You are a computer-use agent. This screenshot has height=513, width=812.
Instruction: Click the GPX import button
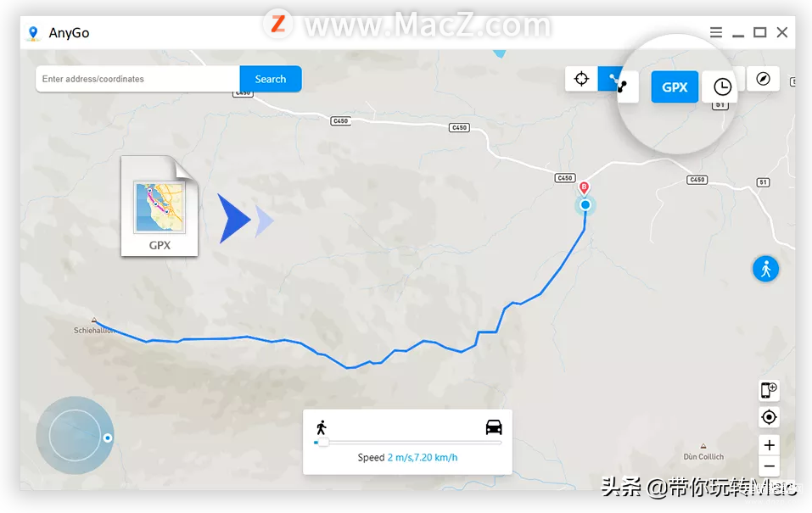coord(675,87)
